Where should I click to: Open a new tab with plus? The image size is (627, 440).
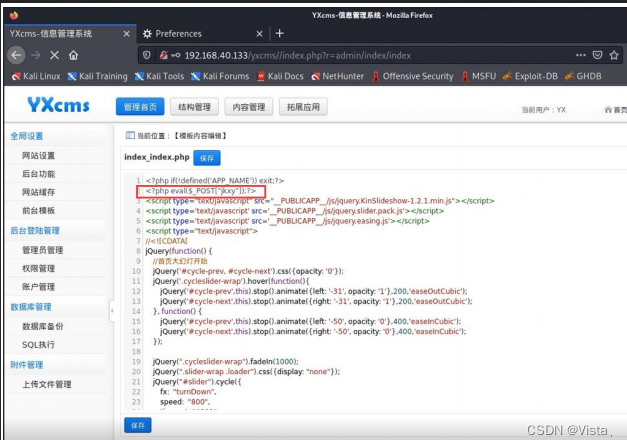(280, 34)
